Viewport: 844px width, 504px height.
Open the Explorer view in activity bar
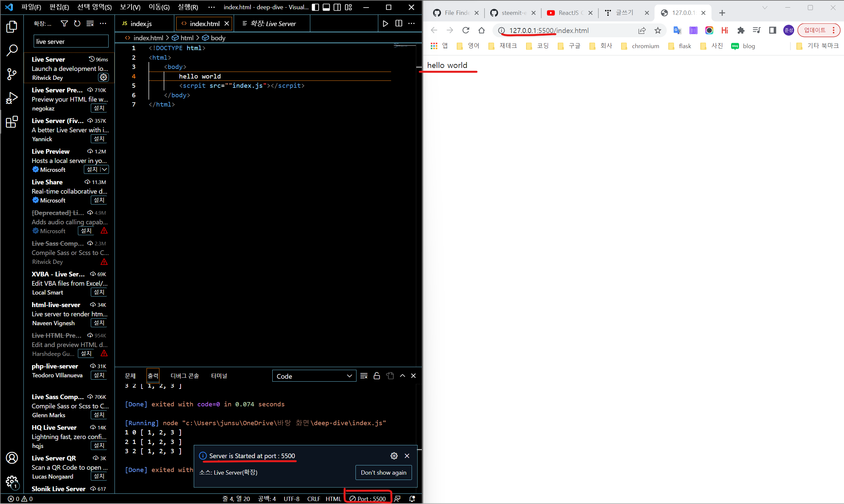(x=12, y=27)
